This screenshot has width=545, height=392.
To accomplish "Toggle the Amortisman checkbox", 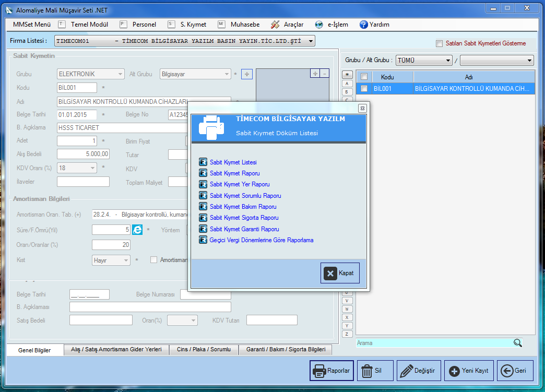I will coord(153,259).
